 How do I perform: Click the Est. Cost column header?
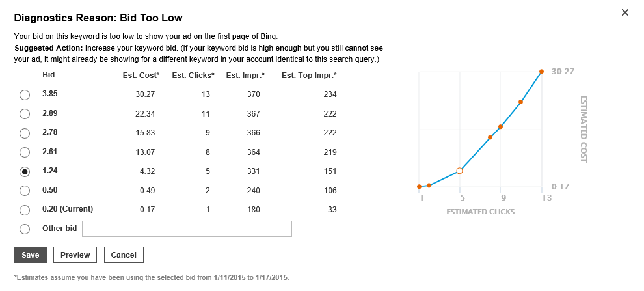tap(141, 76)
